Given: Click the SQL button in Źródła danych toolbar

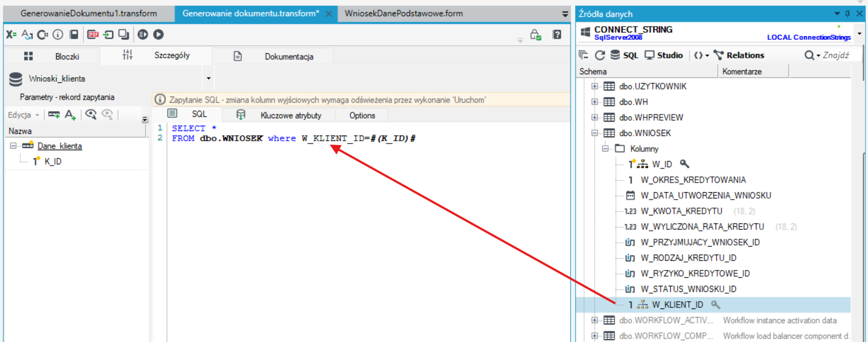Looking at the screenshot, I should [624, 55].
